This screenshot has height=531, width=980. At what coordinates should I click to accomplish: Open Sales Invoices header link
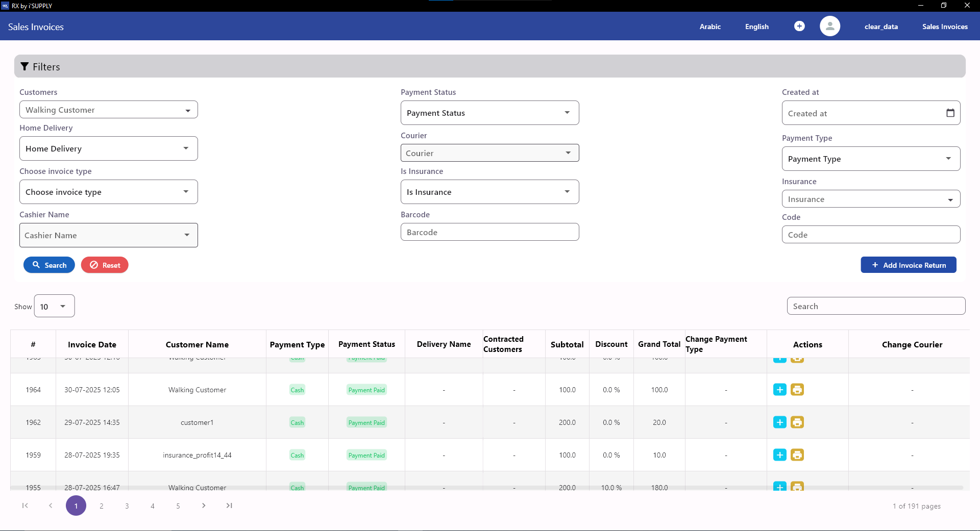point(945,27)
